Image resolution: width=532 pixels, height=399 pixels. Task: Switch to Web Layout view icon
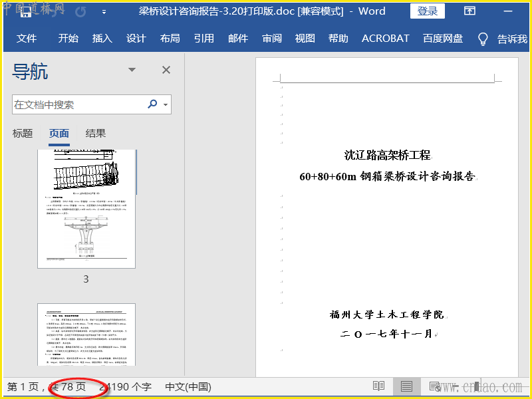pos(435,386)
